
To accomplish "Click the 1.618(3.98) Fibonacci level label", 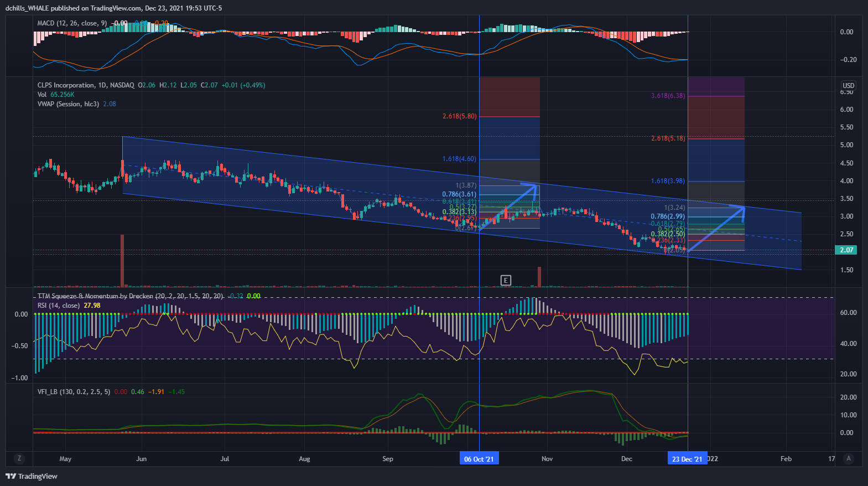I will point(668,181).
